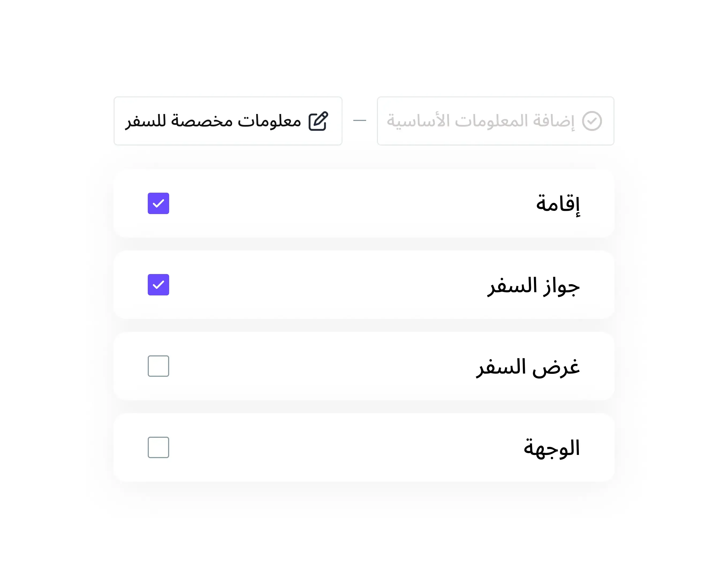Click the checkmark icon inside جواز السفر checkbox
The width and height of the screenshot is (728, 578).
158,285
